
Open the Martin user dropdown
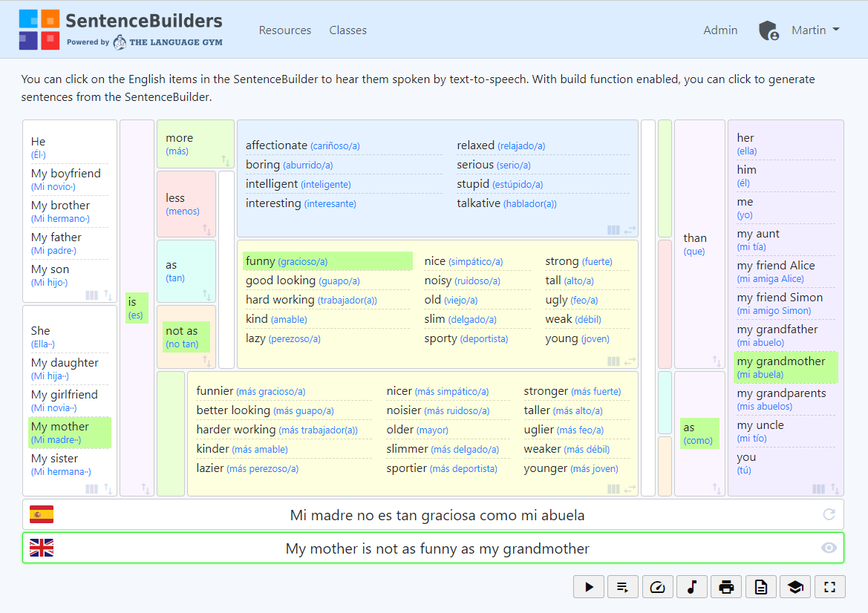(x=815, y=30)
